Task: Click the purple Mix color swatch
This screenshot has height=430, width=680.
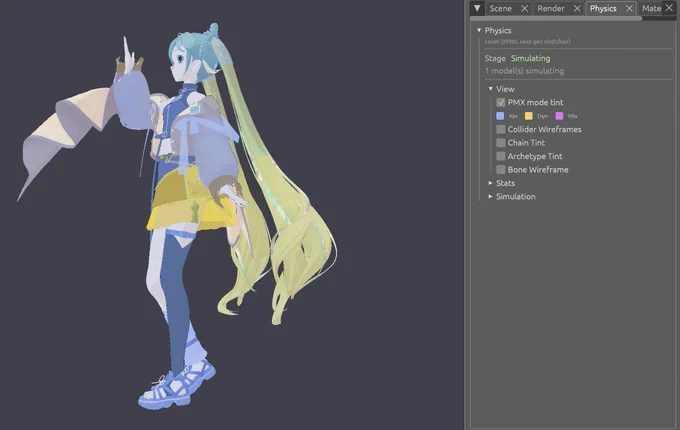Action: [x=559, y=116]
